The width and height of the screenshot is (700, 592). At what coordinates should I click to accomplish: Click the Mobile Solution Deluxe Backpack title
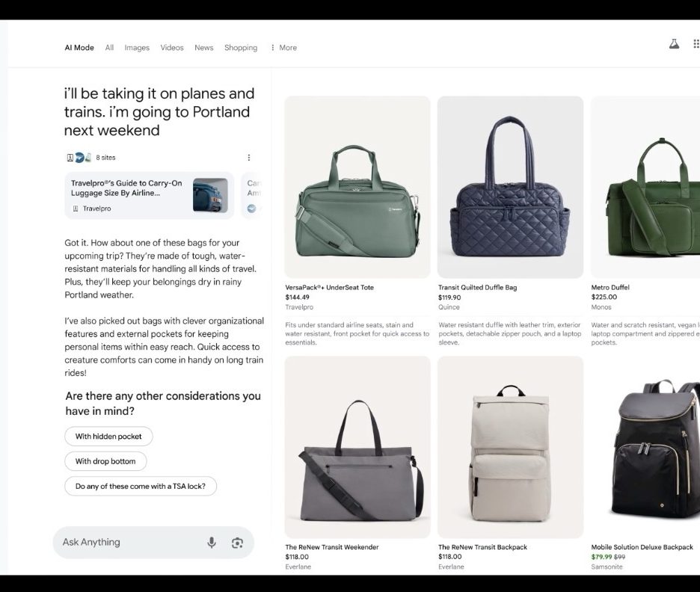pos(642,547)
